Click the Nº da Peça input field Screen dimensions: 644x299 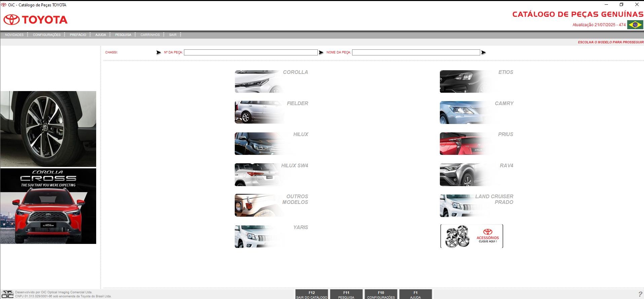pos(251,52)
